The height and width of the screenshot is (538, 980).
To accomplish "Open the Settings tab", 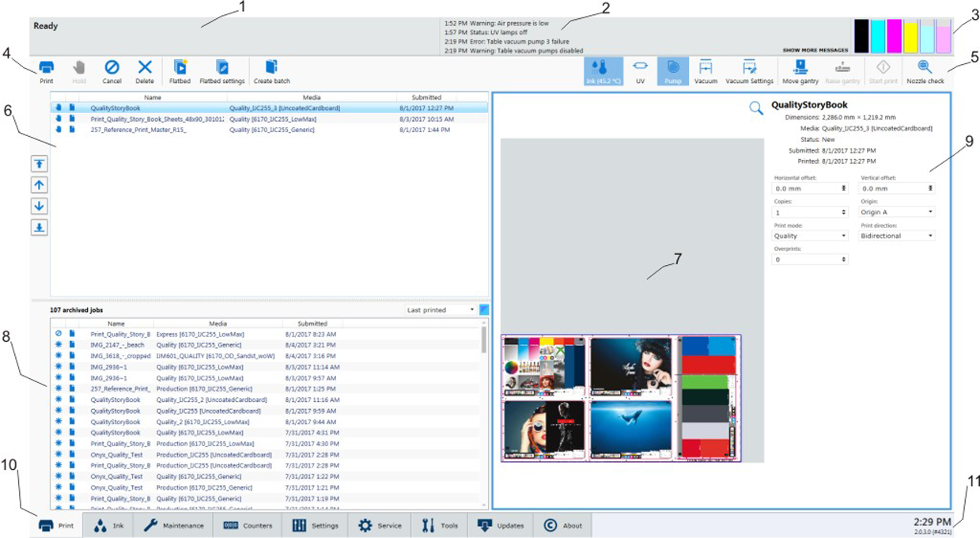I will pyautogui.click(x=316, y=525).
